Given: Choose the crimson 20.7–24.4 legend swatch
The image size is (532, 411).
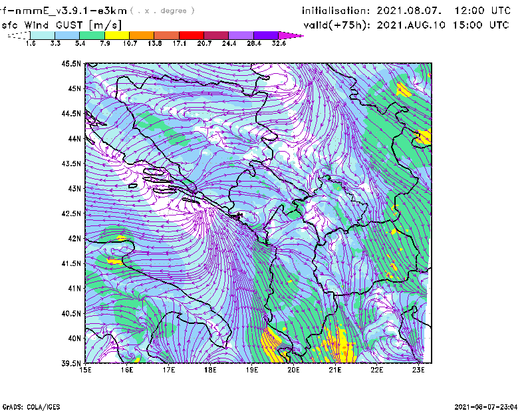Looking at the screenshot, I should pos(216,35).
